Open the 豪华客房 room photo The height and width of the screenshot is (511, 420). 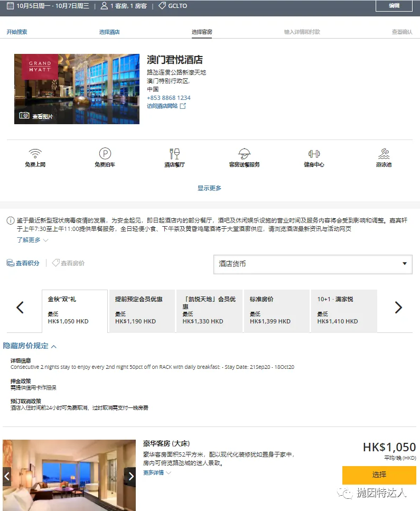(69, 475)
